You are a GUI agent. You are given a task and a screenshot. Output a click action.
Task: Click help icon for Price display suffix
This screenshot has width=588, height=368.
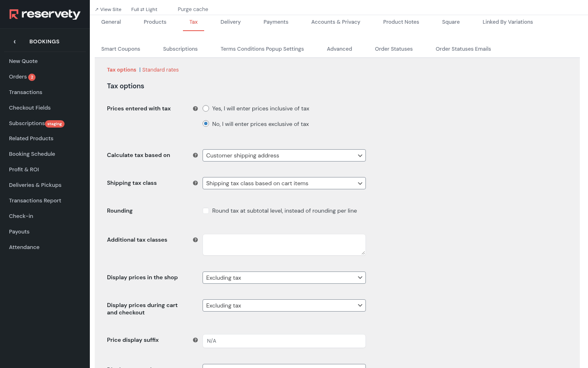(195, 340)
